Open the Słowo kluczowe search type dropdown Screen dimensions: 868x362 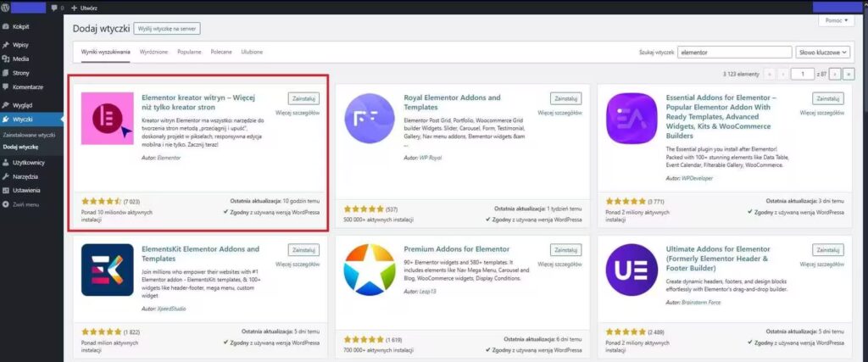point(822,52)
